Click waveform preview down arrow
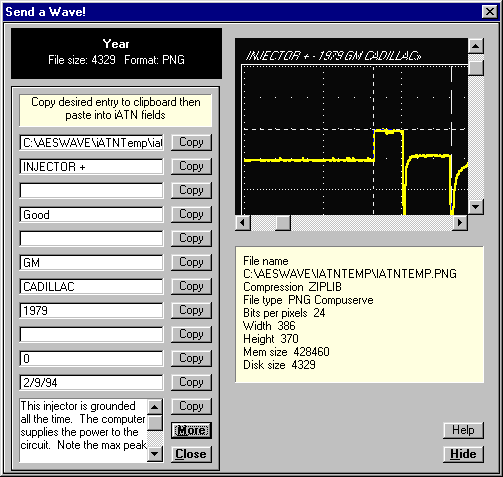Screen dimensions: 503x477 (476, 207)
